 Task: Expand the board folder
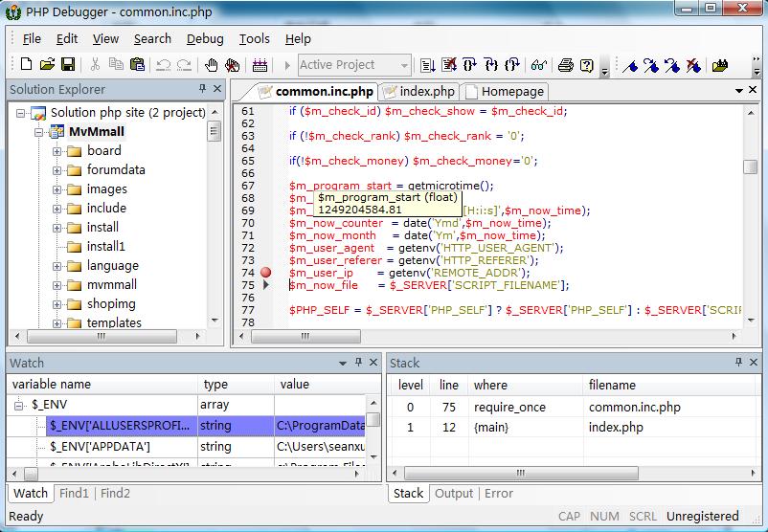56,151
